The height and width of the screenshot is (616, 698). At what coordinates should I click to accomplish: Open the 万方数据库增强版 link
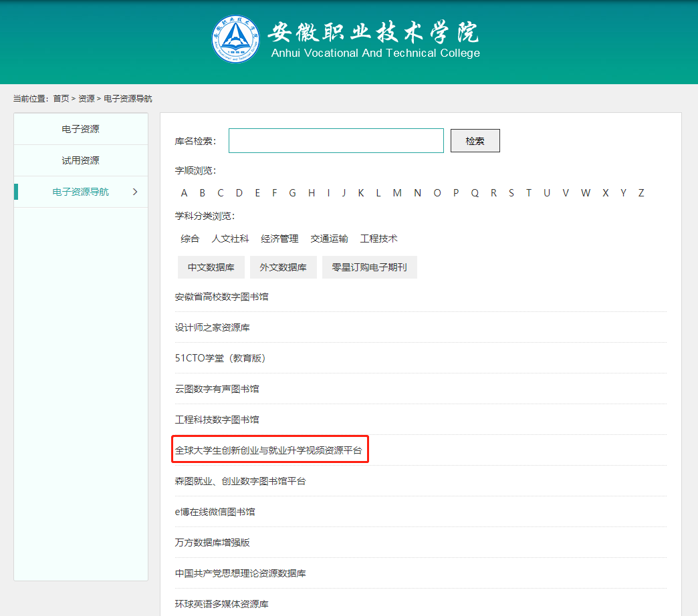click(212, 543)
